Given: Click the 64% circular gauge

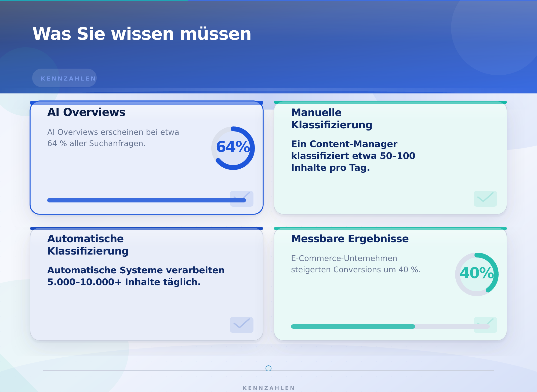Looking at the screenshot, I should (233, 148).
